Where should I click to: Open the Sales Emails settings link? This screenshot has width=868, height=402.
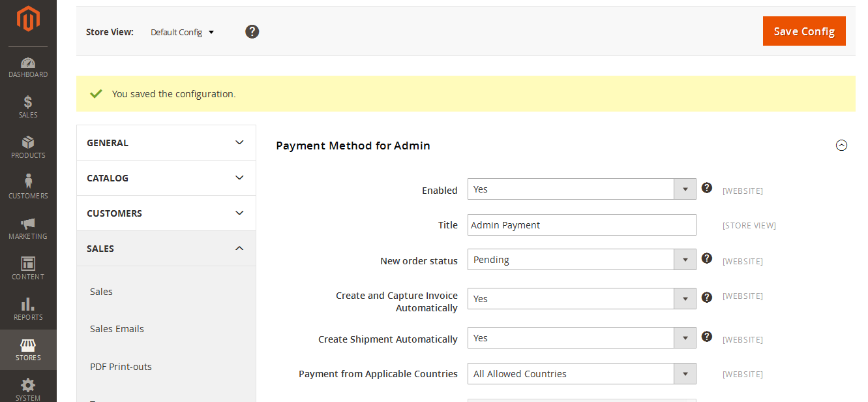point(117,329)
